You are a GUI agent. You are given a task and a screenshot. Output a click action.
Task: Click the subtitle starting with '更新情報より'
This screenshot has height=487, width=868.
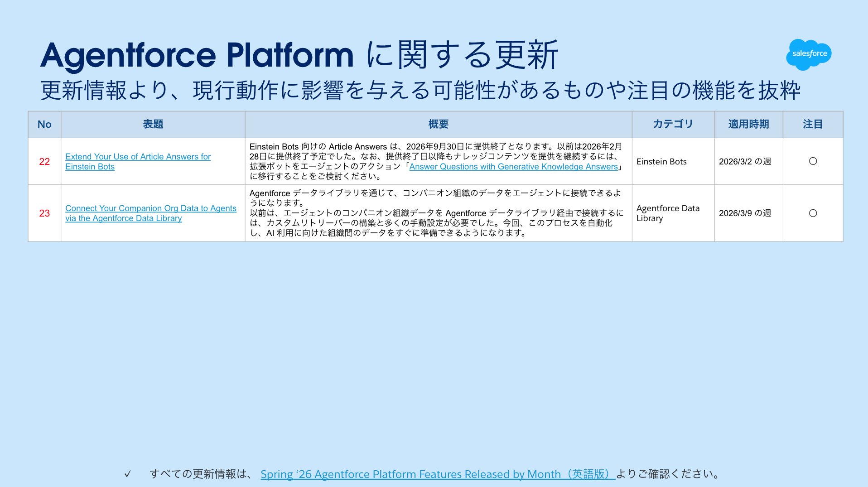(x=420, y=90)
